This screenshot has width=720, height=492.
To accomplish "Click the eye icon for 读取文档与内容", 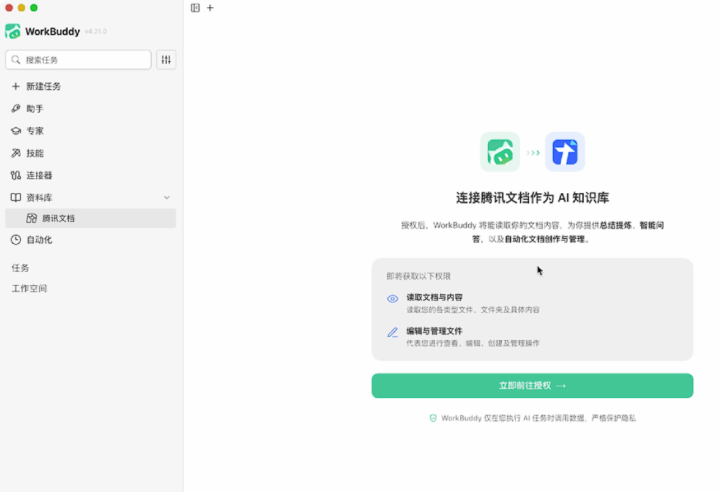I will pos(393,299).
